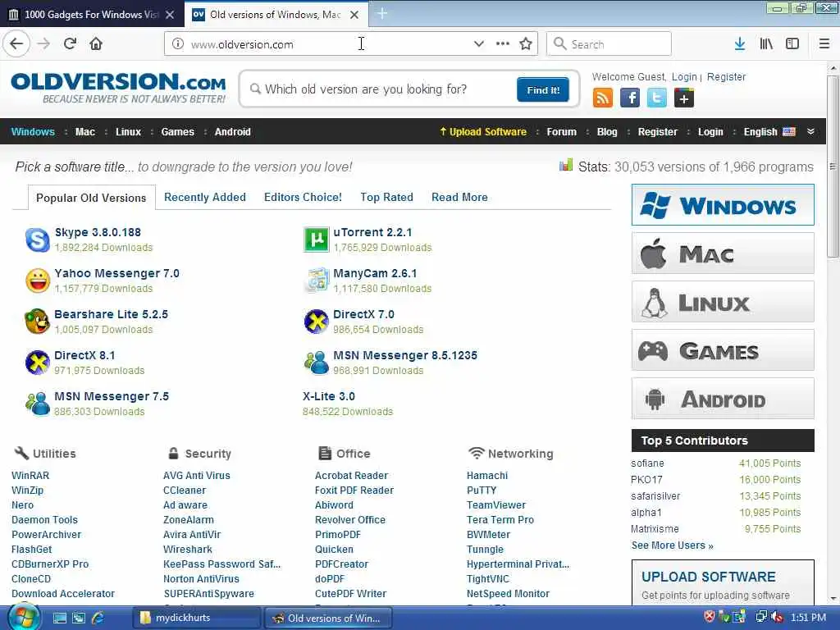Viewport: 840px width, 630px height.
Task: Open the X-Lite 3.0 link
Action: (328, 396)
